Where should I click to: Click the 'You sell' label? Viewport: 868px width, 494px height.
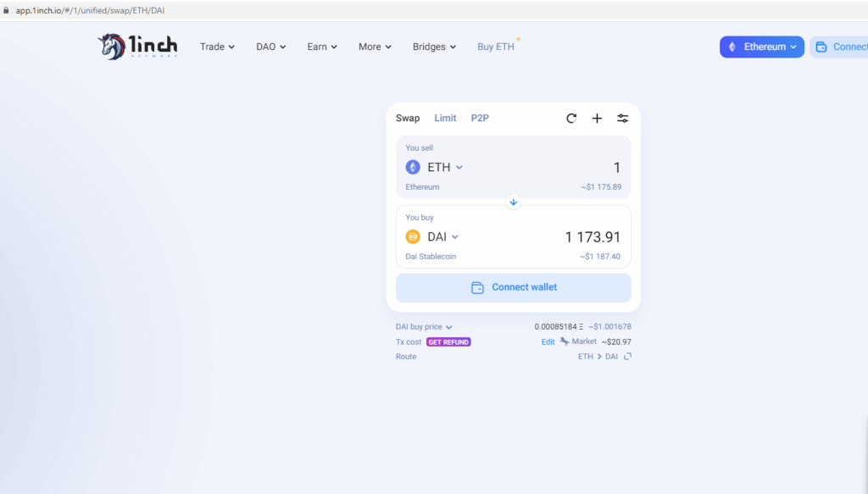point(419,147)
